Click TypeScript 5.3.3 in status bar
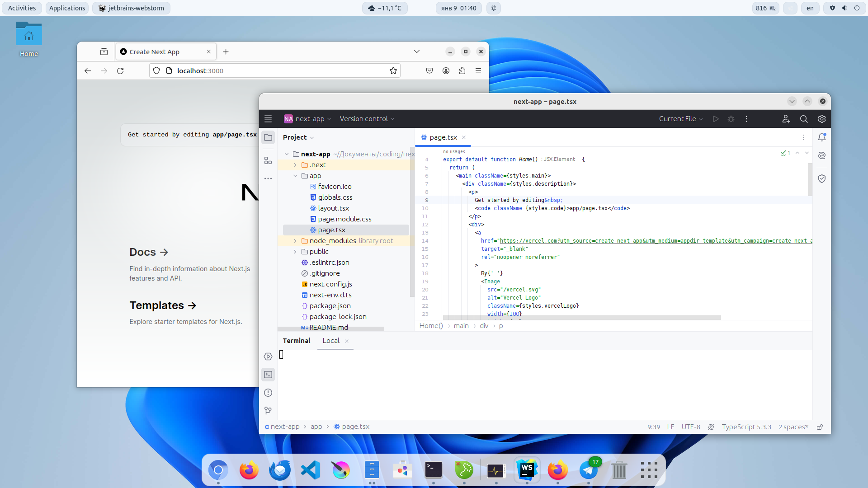868x488 pixels. click(x=746, y=427)
